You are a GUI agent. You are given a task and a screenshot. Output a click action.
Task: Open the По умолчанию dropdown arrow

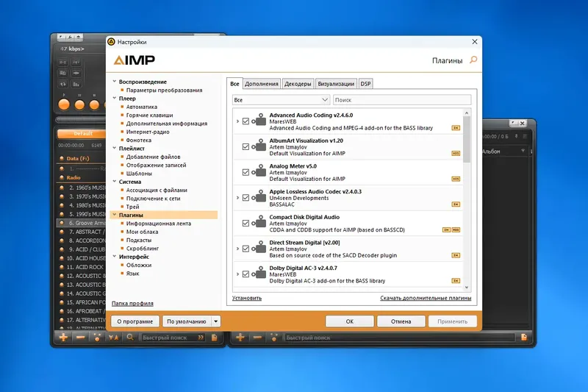[216, 321]
